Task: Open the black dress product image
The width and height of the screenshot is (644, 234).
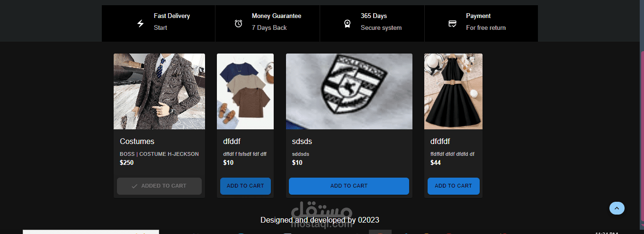Action: (453, 91)
